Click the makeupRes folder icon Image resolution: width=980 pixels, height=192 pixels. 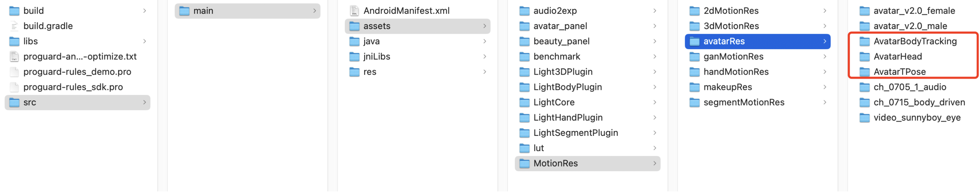tap(694, 87)
